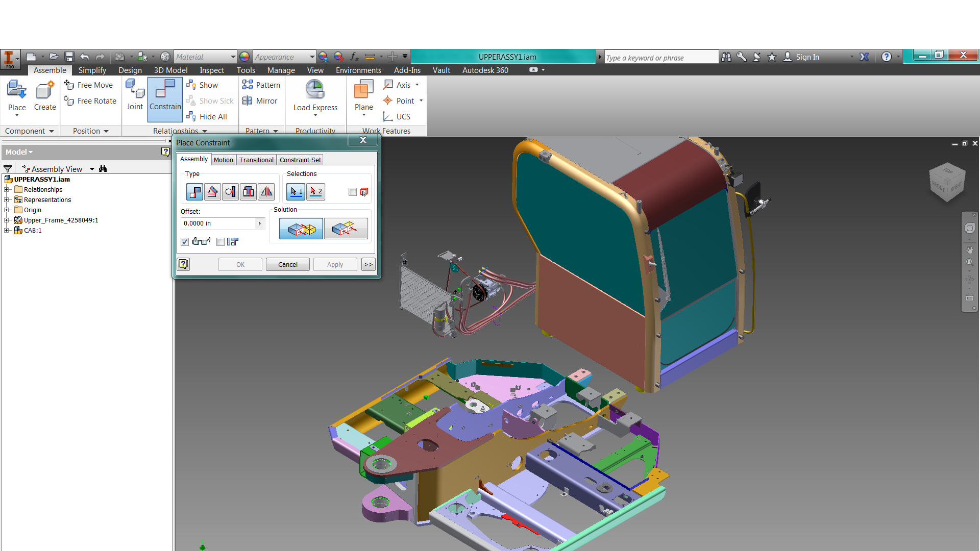Expand the CAB:1 tree node
The height and width of the screenshot is (551, 980).
7,231
